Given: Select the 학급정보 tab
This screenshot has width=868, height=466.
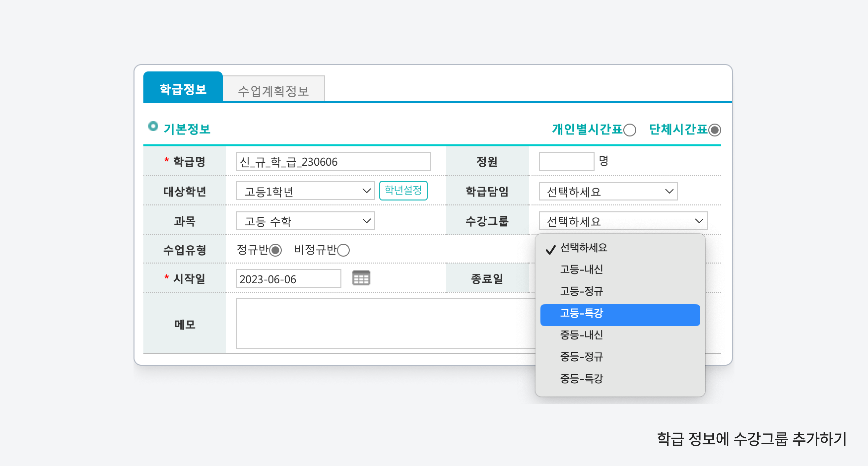Looking at the screenshot, I should [x=183, y=89].
